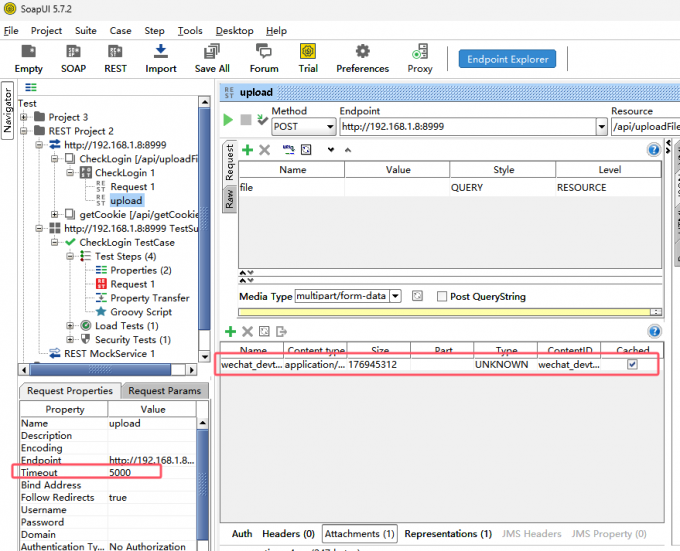
Task: Select REST MockService 1 in tree
Action: pos(109,353)
